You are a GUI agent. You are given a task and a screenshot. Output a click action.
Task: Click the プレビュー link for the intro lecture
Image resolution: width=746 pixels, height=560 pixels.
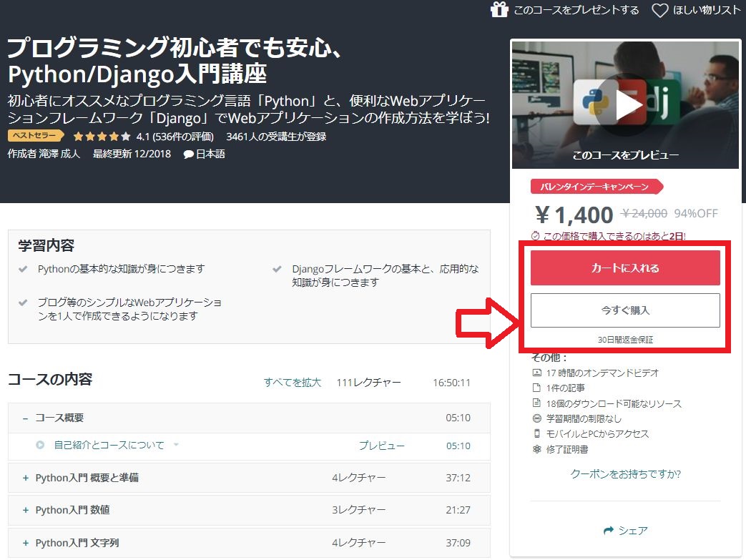[381, 446]
